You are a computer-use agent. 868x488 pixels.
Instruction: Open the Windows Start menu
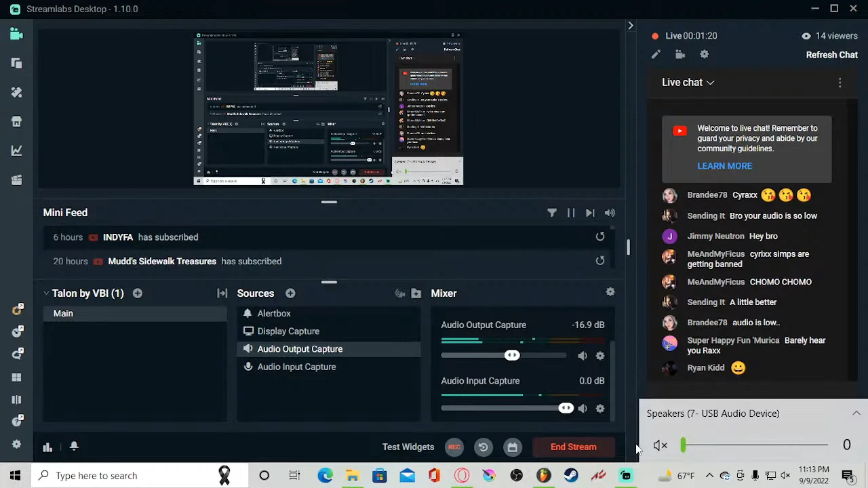click(14, 475)
